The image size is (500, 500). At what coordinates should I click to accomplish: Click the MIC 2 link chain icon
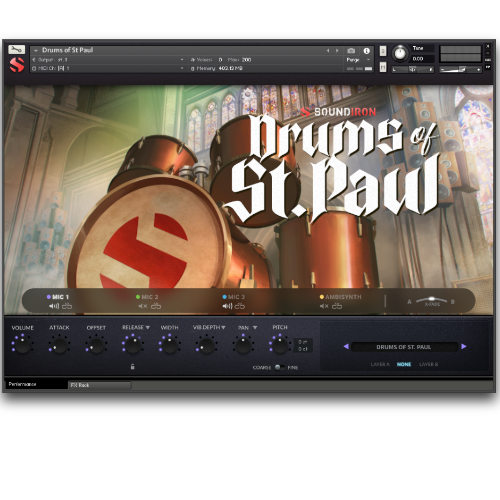156,306
